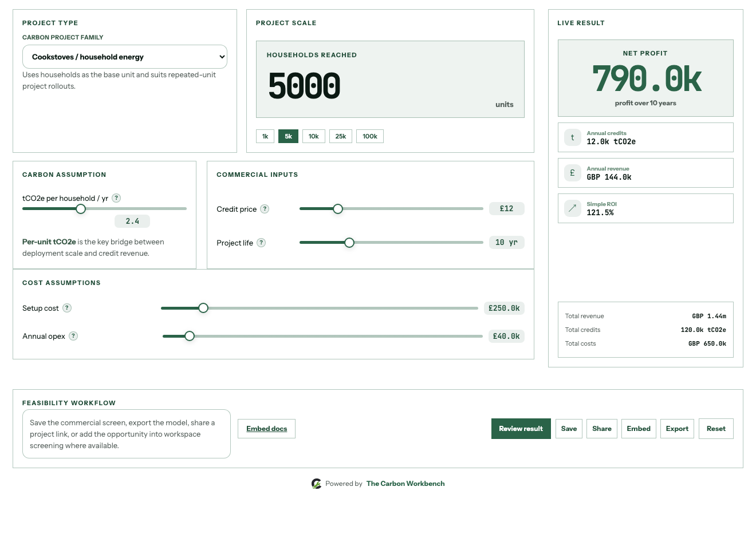756x538 pixels.
Task: Click the GBP 144.0k annual revenue value
Action: [x=609, y=177]
